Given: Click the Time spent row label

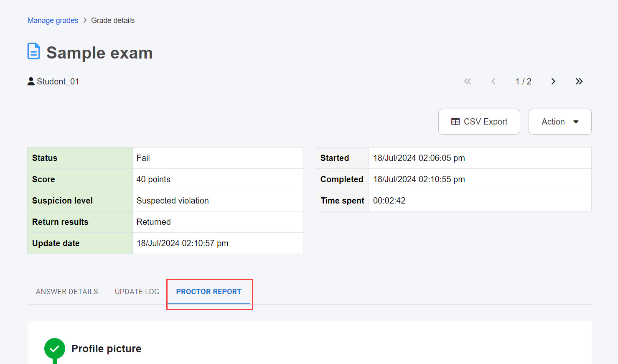Looking at the screenshot, I should click(x=343, y=201).
